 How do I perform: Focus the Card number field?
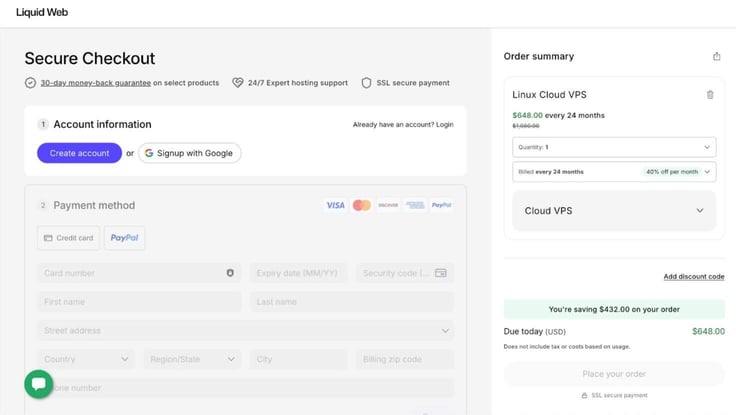coord(139,273)
